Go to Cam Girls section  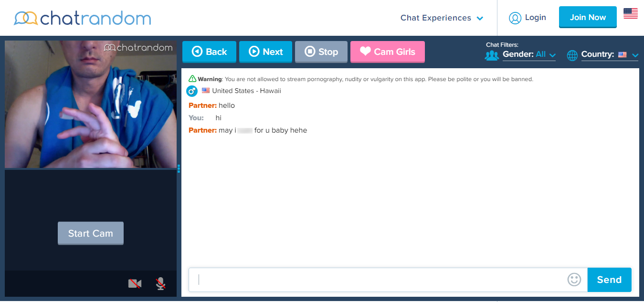click(x=387, y=52)
